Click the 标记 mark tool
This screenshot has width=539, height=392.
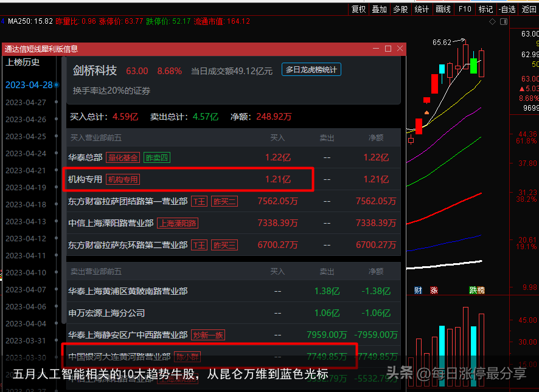[x=485, y=9]
